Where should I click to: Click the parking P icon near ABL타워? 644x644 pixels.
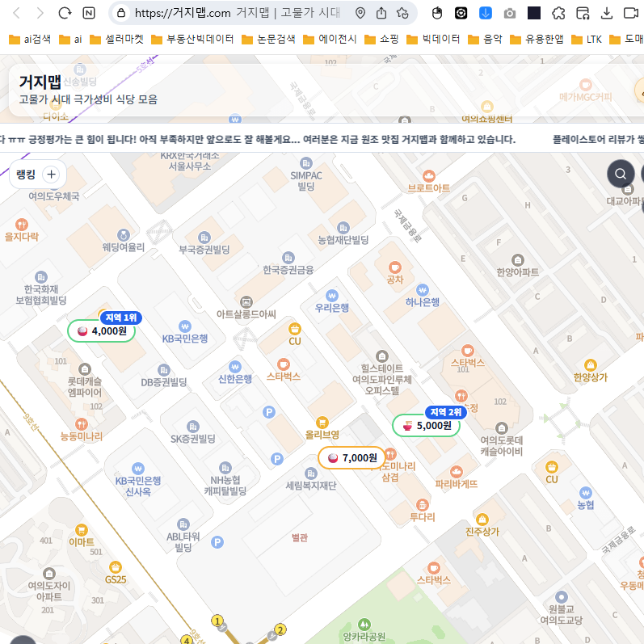tap(217, 542)
